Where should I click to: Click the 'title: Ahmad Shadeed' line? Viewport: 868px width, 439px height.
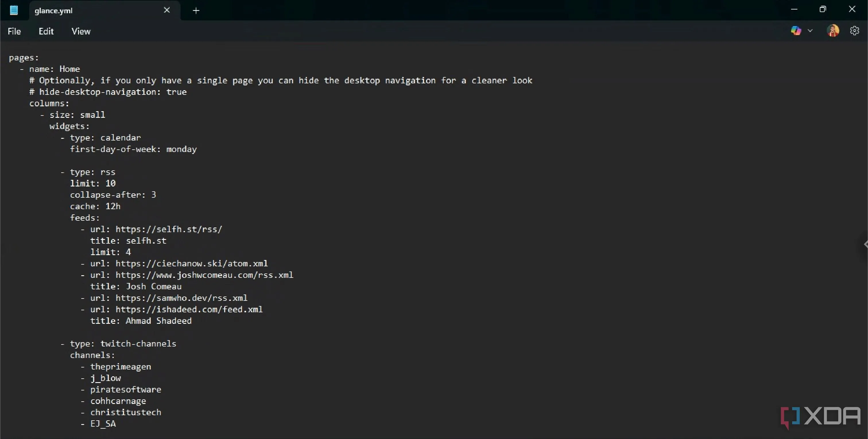141,321
